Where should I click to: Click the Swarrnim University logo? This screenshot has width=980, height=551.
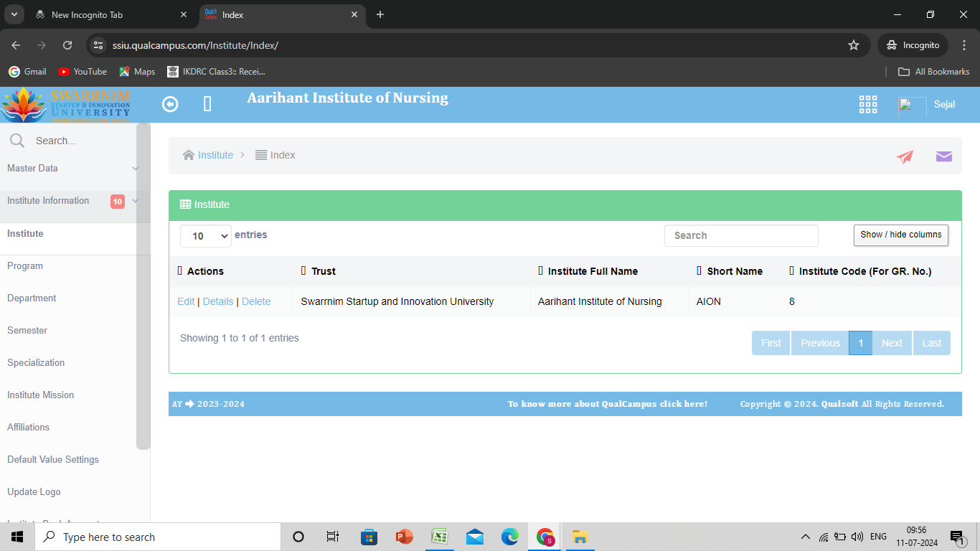pos(66,105)
